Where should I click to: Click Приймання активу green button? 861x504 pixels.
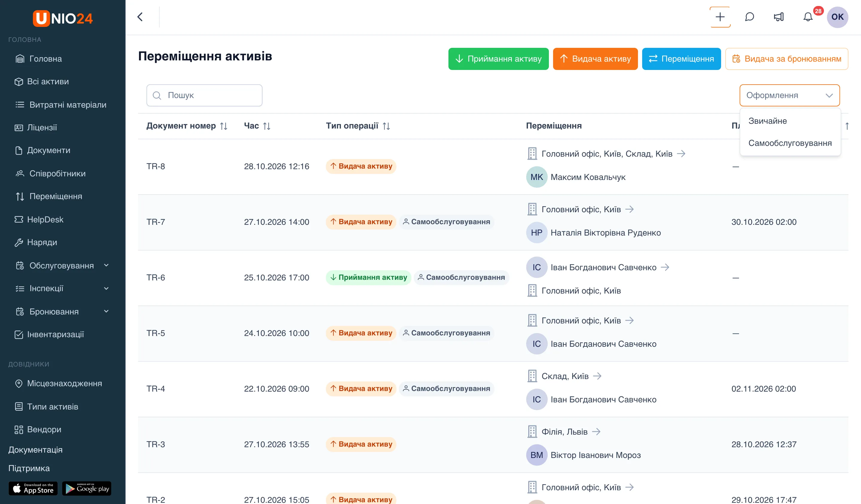point(498,59)
